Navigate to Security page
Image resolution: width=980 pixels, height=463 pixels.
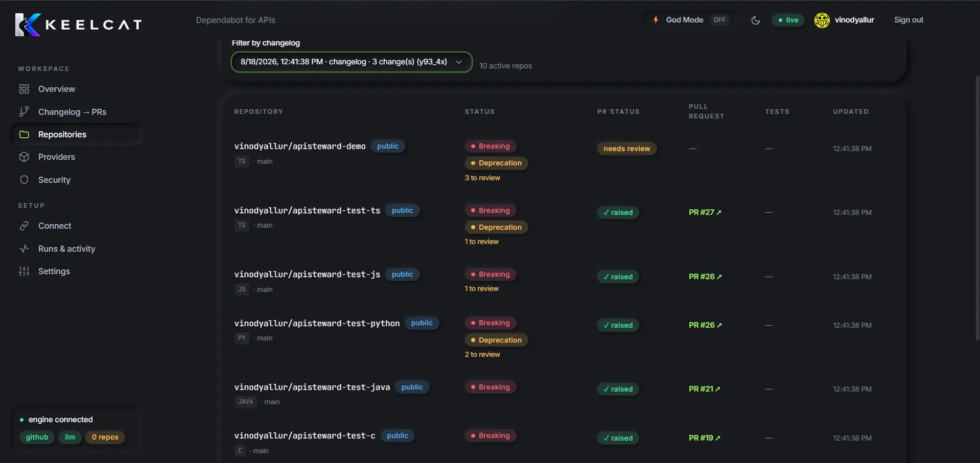pos(54,180)
